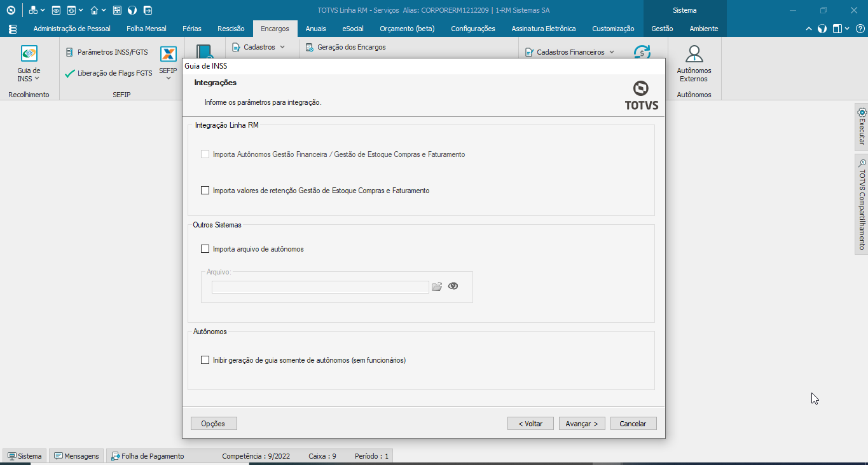Click the exit arrow icon in quick access toolbar
Viewport: 868px width, 465px height.
[148, 10]
